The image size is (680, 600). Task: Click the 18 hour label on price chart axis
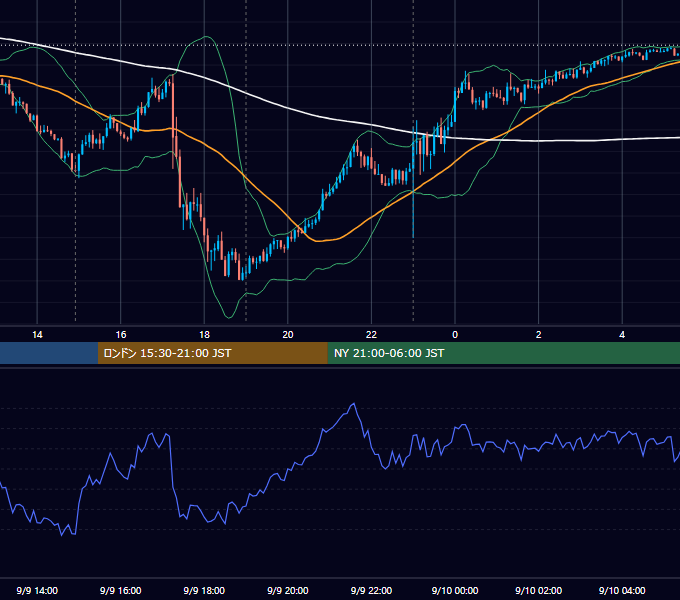pyautogui.click(x=204, y=335)
